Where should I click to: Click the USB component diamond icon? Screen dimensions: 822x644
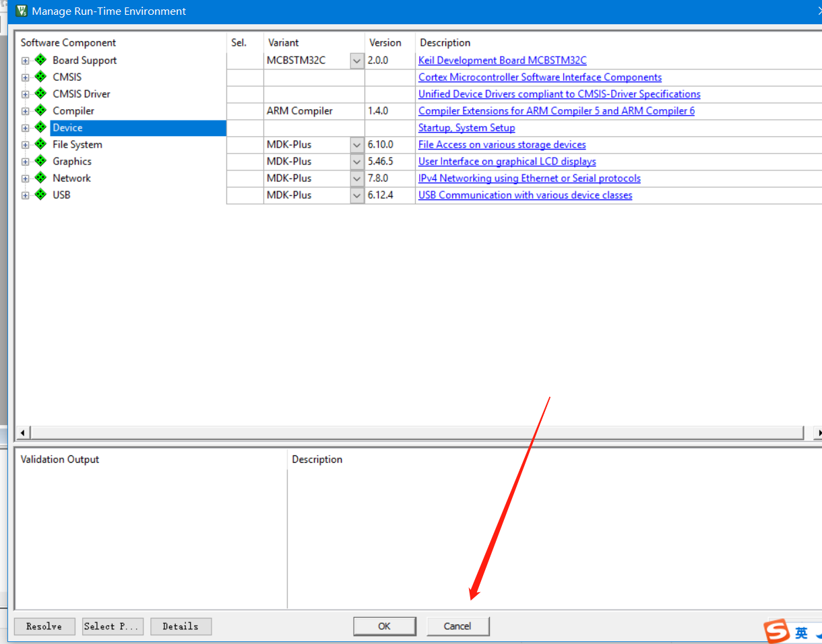click(40, 195)
